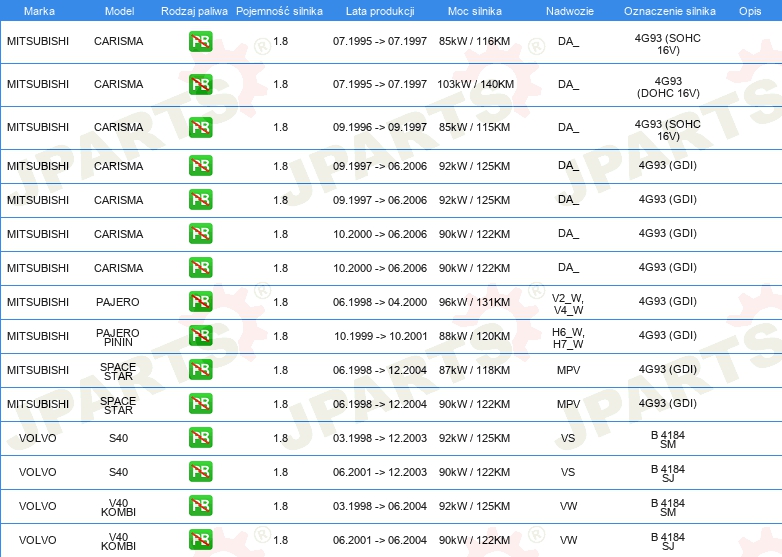Viewport: 782px width, 557px height.
Task: Select B 4184 SM engine in S40 row
Action: [x=668, y=439]
